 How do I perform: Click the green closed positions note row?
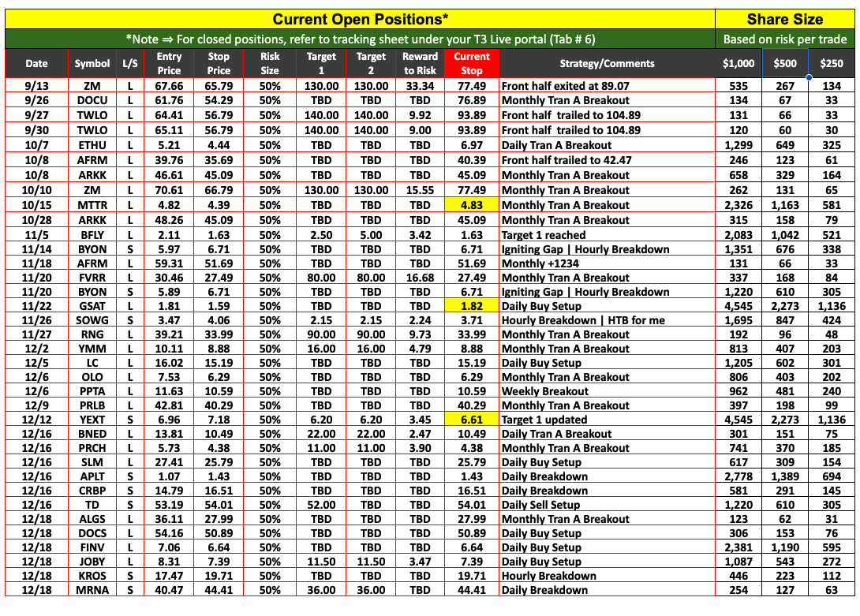point(359,39)
